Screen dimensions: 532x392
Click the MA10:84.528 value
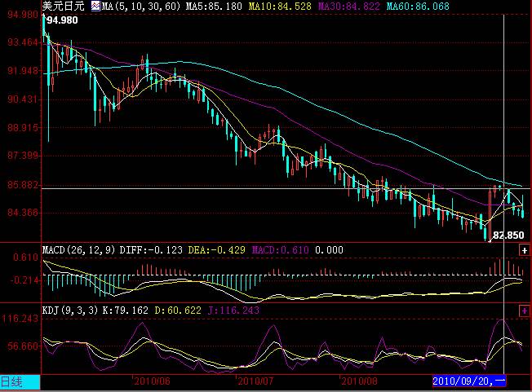pyautogui.click(x=280, y=6)
